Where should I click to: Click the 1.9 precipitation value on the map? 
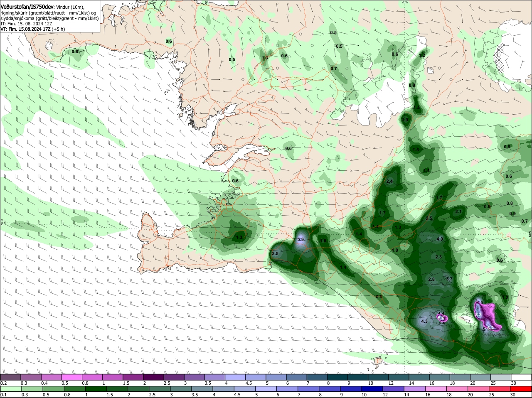point(406,120)
